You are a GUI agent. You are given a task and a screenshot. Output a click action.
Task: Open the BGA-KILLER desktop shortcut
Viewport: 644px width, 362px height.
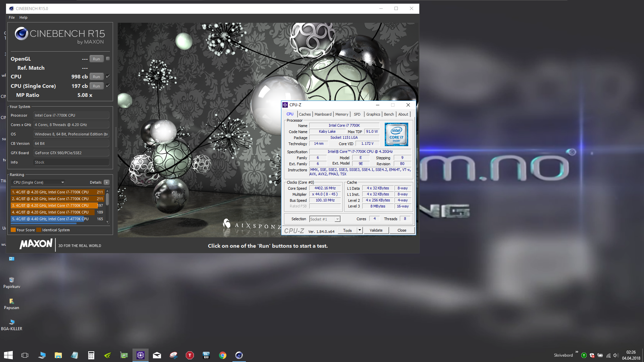pyautogui.click(x=12, y=324)
